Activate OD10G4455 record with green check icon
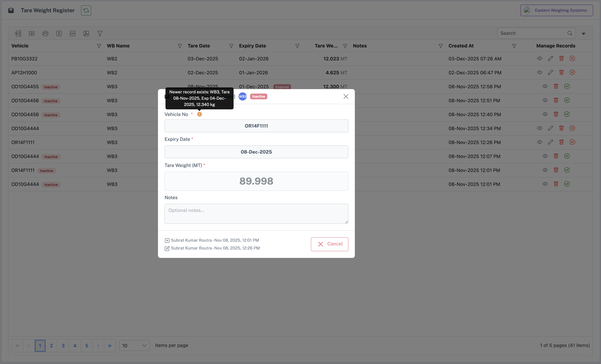The image size is (601, 364). coord(567,87)
